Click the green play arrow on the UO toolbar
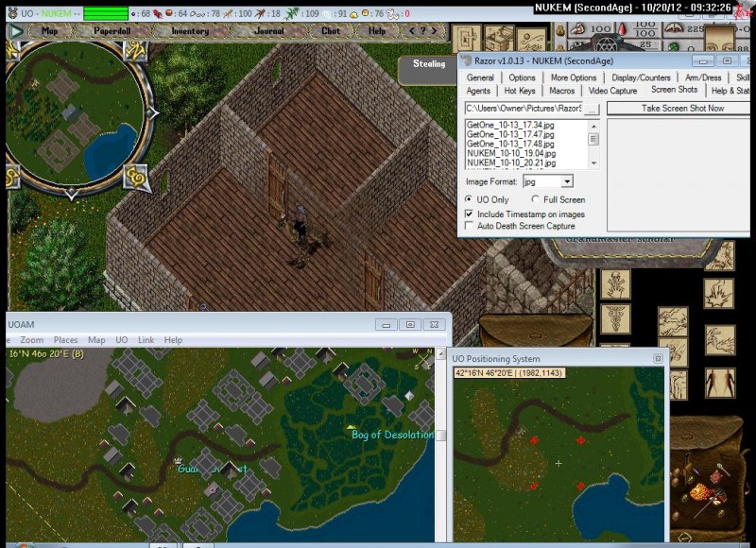 pos(15,30)
